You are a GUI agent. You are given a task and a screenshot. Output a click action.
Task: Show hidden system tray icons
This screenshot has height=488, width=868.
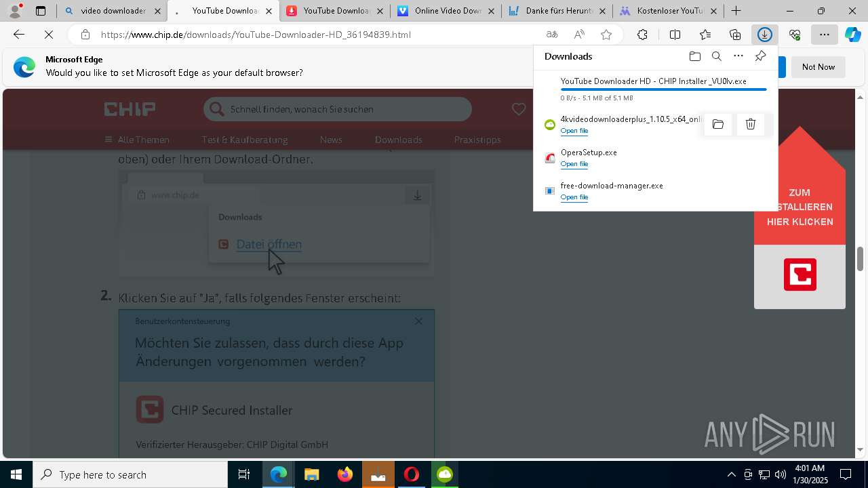731,474
